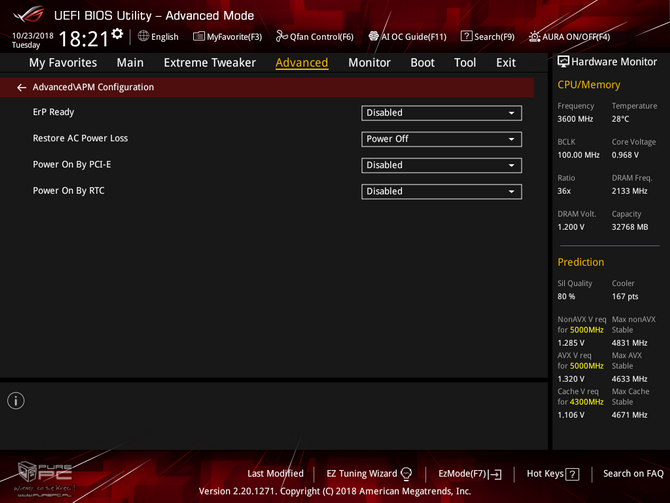This screenshot has height=503, width=670.
Task: Select the Power On By PCI-E label
Action: pyautogui.click(x=72, y=165)
